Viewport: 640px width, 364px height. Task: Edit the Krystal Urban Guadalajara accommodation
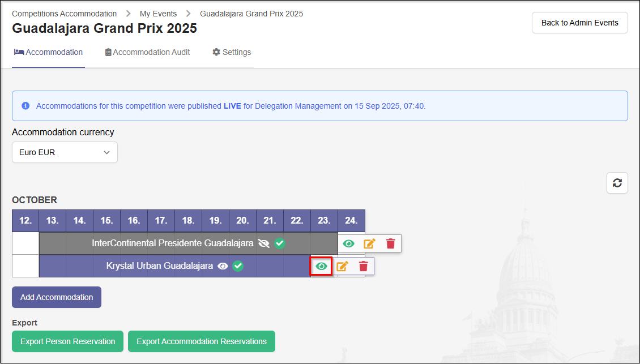[x=342, y=266]
